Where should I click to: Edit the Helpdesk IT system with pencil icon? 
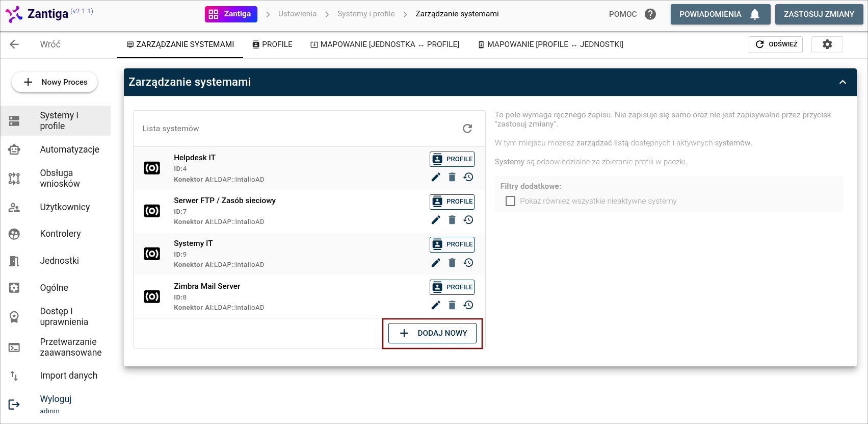[436, 177]
